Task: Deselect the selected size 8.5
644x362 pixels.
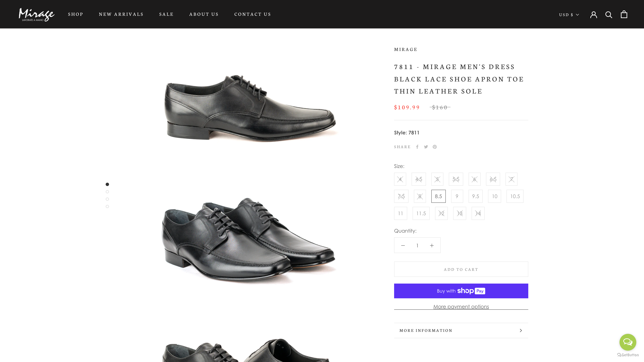Action: [439, 196]
